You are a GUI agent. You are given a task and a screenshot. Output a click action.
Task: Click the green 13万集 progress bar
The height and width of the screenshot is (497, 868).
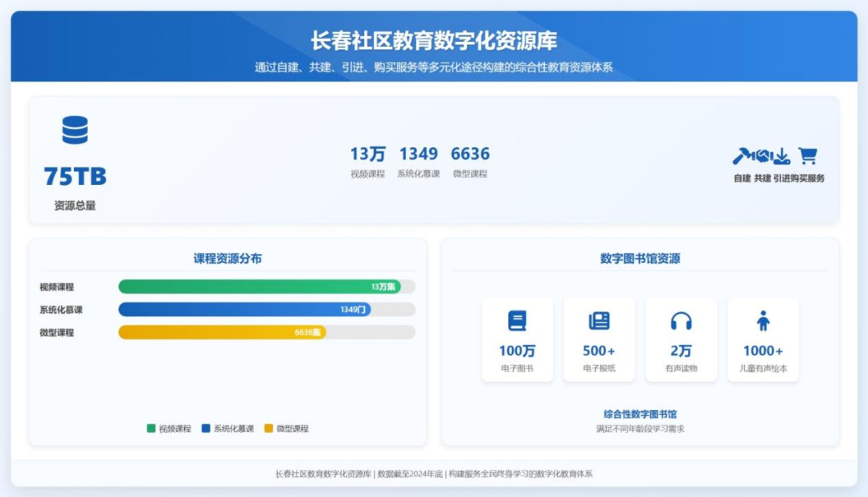259,286
